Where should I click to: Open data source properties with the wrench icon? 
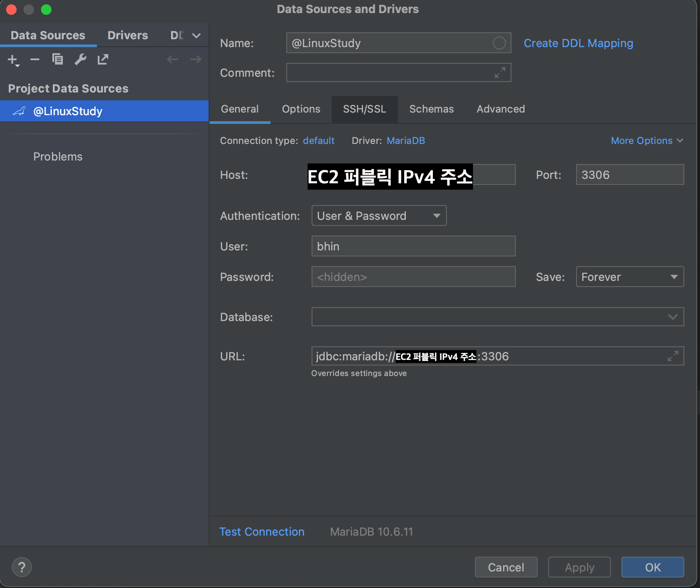coord(80,59)
